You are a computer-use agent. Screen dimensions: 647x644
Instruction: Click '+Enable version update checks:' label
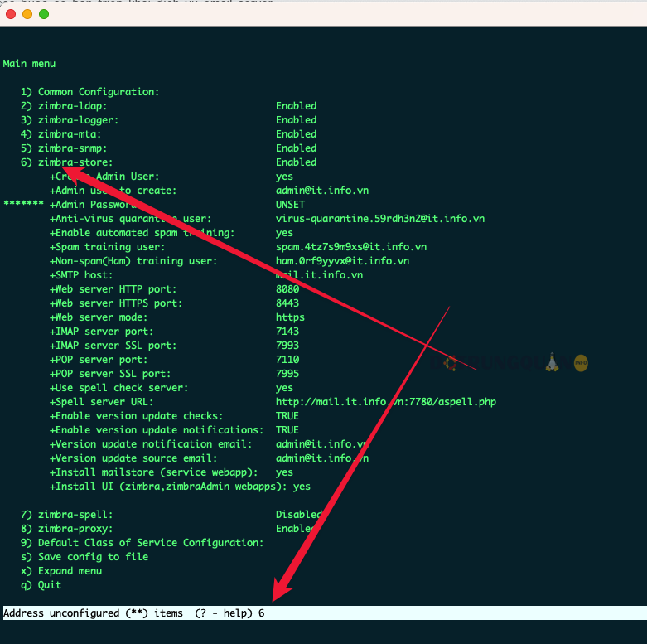click(x=136, y=416)
